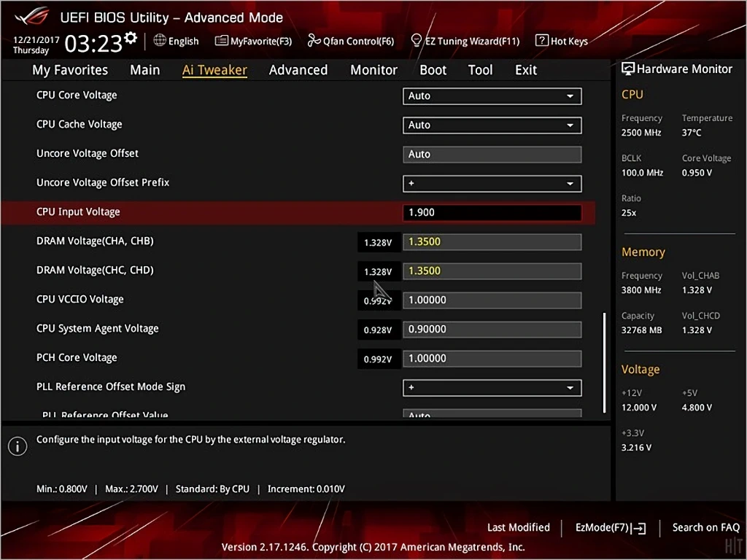Click the 3.216 V reading
The image size is (747, 560).
click(x=636, y=448)
